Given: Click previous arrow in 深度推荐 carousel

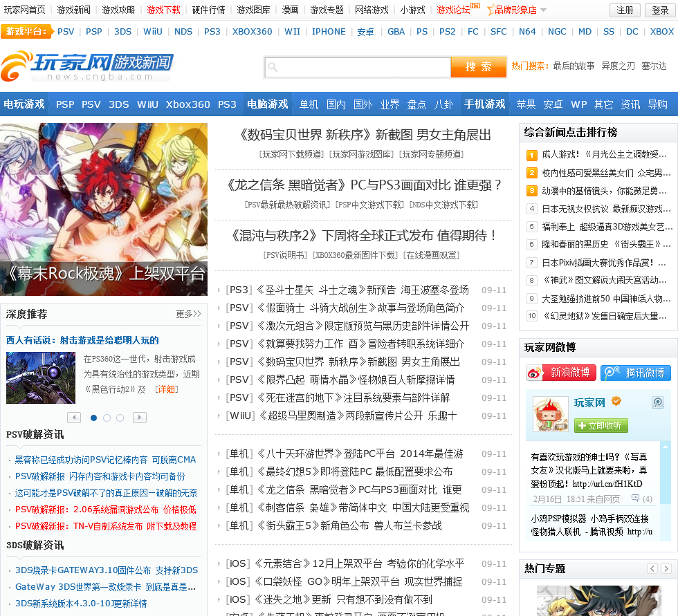Looking at the screenshot, I should (75, 418).
